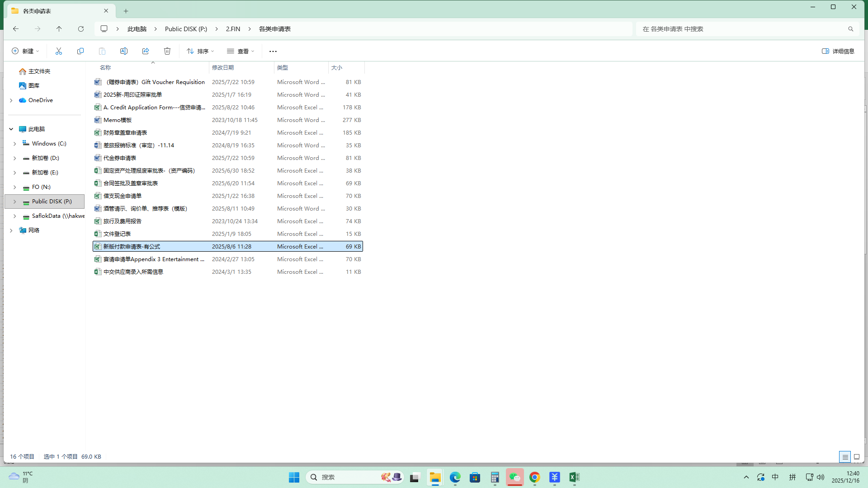Open WeChat from the taskbar
This screenshot has width=868, height=488.
click(514, 477)
